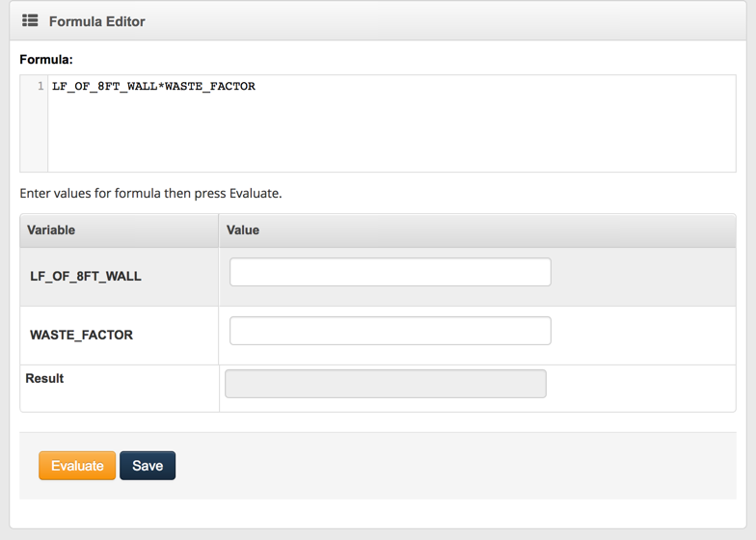Focus the WASTE_FACTOR value input
The height and width of the screenshot is (540, 756).
(x=390, y=331)
